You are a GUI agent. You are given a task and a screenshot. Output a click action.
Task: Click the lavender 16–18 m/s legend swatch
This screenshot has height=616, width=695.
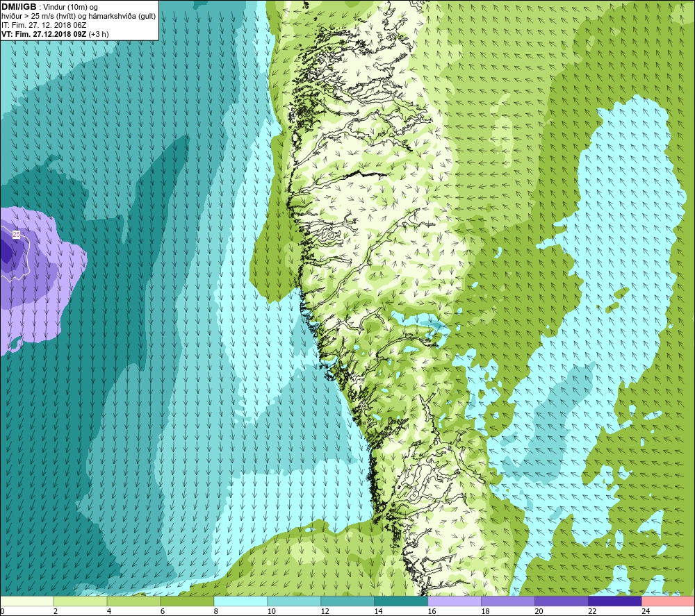click(x=455, y=601)
